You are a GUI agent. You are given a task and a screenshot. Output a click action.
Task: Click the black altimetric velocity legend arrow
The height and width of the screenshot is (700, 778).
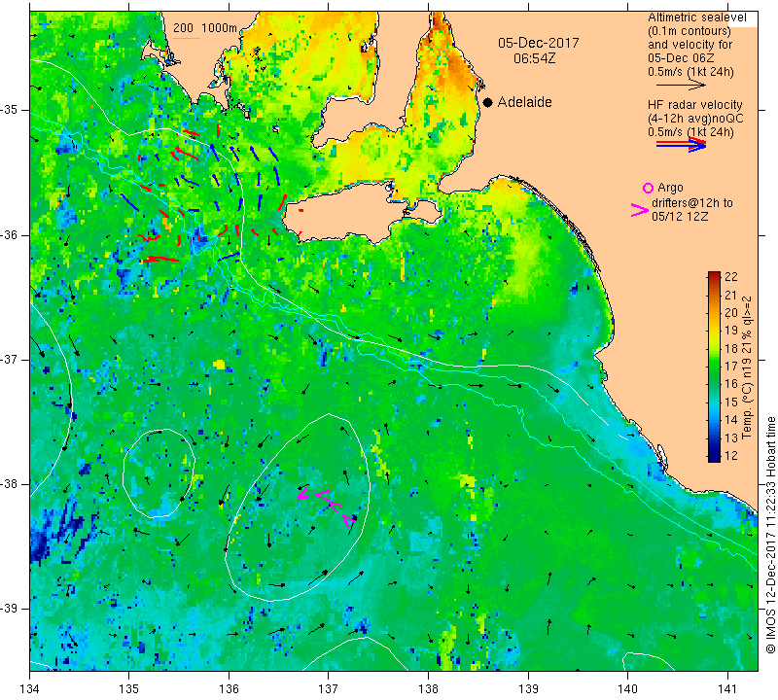pyautogui.click(x=681, y=86)
